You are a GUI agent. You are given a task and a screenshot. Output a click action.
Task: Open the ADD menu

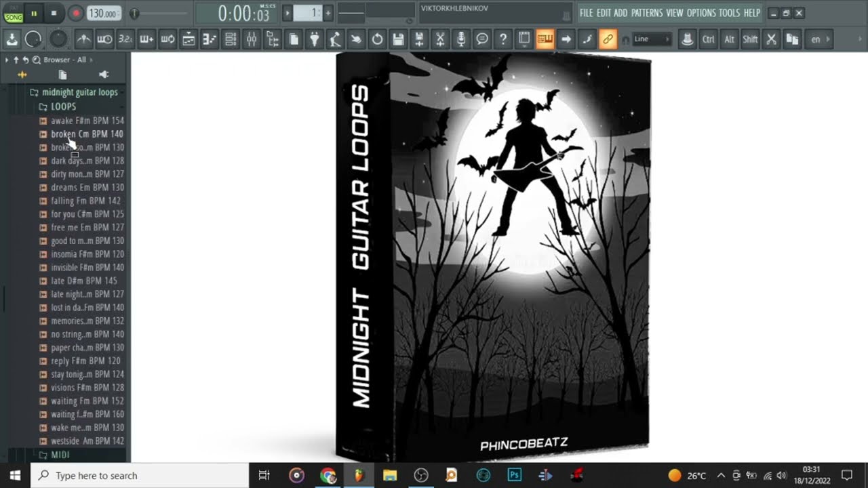[620, 13]
